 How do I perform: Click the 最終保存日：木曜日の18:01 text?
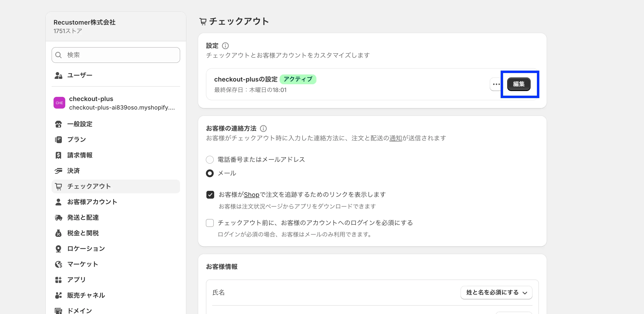[250, 90]
